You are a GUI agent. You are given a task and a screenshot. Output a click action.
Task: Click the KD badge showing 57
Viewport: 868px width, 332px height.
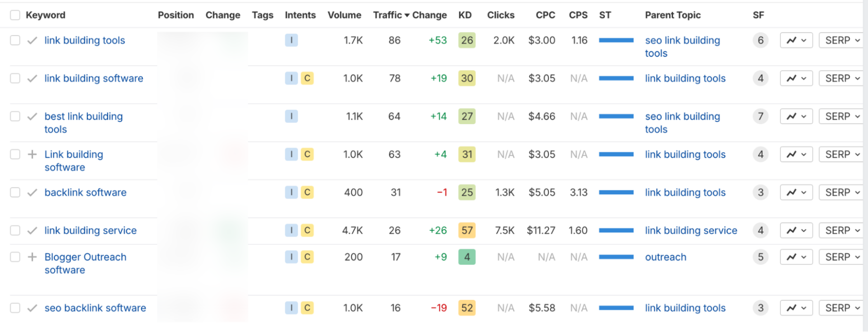467,230
